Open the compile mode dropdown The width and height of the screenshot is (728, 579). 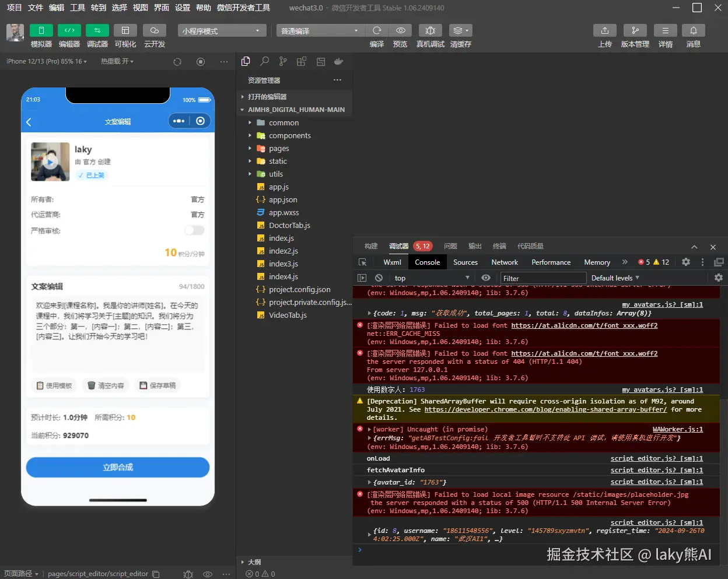pos(320,31)
